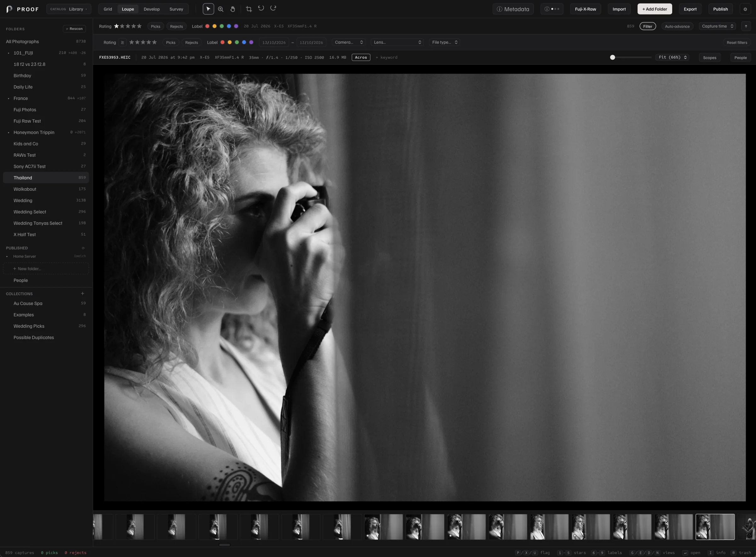The height and width of the screenshot is (557, 756).
Task: Open the Camera filter dropdown
Action: (348, 43)
